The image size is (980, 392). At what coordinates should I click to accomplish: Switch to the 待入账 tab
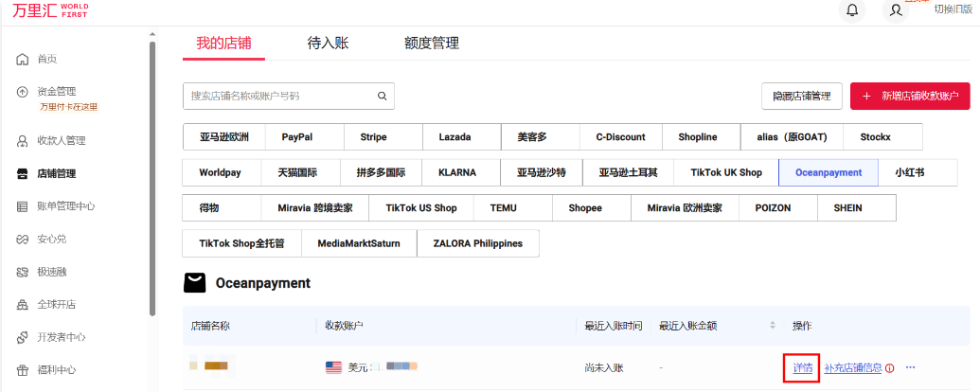click(329, 43)
